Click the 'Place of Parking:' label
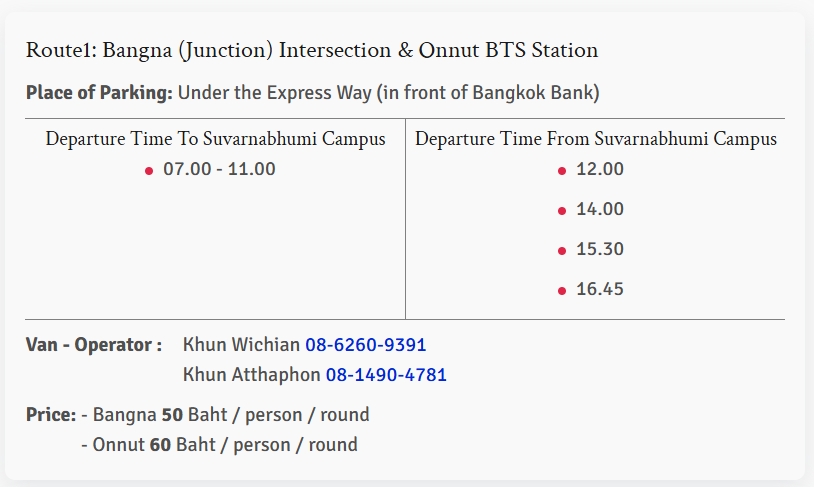The image size is (814, 487). [99, 94]
